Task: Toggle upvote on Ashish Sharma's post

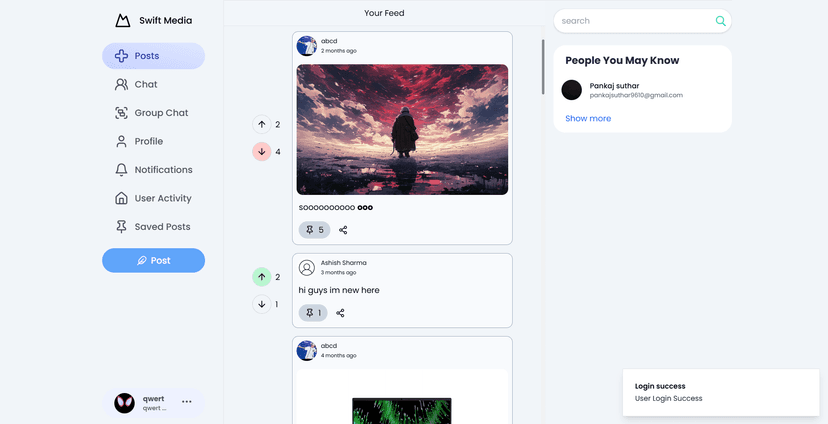Action: 261,277
